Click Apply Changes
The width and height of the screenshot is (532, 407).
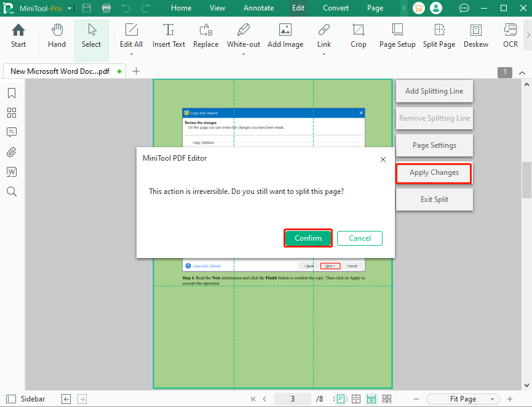tap(434, 172)
